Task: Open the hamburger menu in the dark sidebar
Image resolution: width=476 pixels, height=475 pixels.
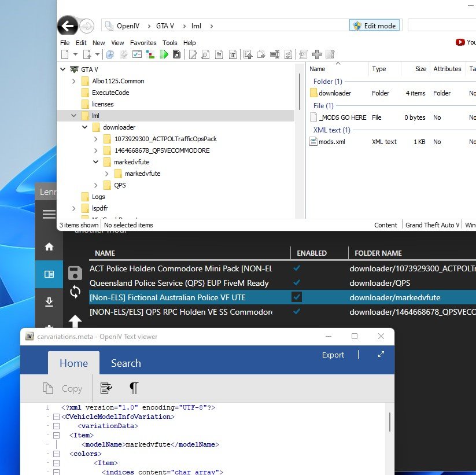Action: tap(49, 214)
